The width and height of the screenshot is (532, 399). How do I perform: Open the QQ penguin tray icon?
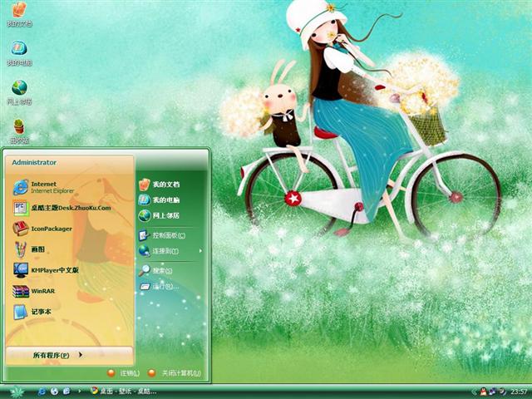pyautogui.click(x=483, y=392)
